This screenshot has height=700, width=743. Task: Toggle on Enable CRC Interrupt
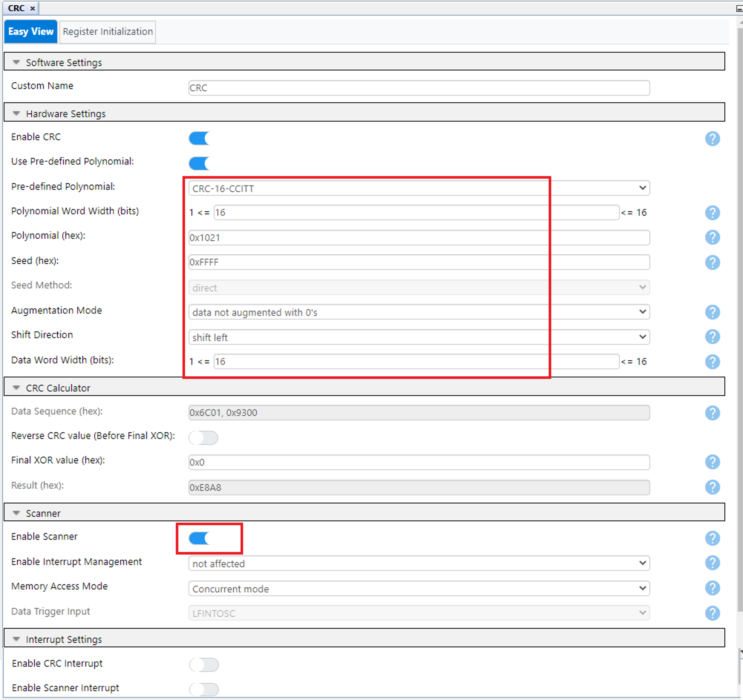tap(204, 665)
